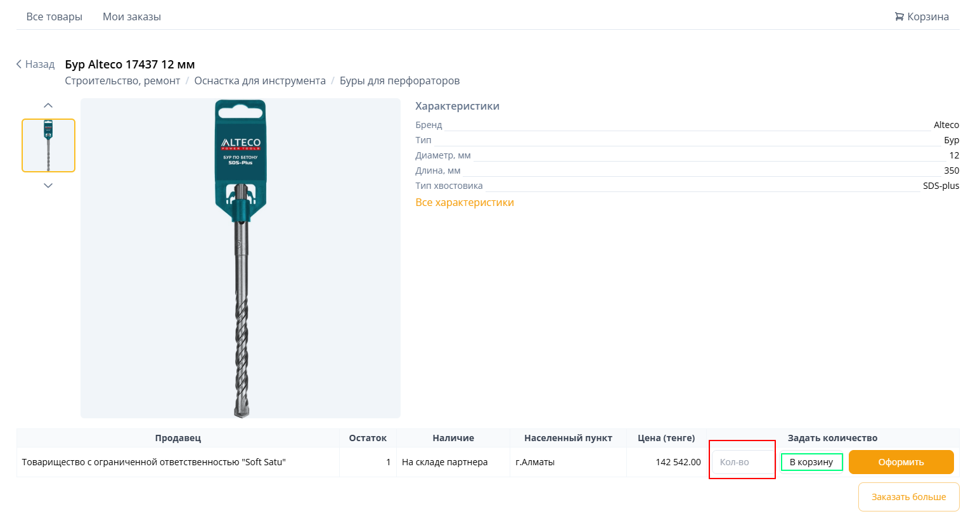Click the Задать количество column header
980x521 pixels.
833,438
